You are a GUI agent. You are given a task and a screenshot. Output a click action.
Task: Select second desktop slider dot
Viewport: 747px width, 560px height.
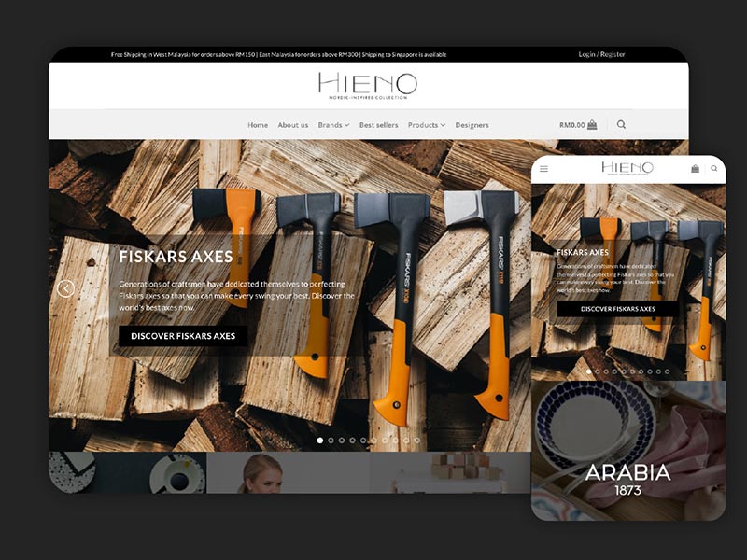click(x=331, y=441)
